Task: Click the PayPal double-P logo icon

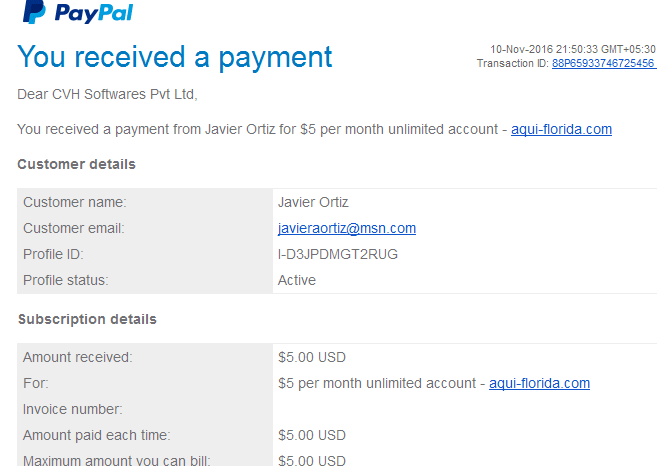Action: tap(34, 11)
